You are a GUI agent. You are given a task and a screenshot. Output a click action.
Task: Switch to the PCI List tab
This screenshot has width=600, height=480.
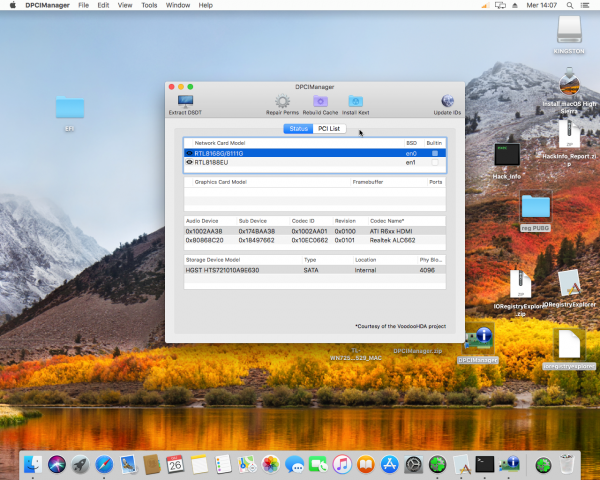coord(329,129)
